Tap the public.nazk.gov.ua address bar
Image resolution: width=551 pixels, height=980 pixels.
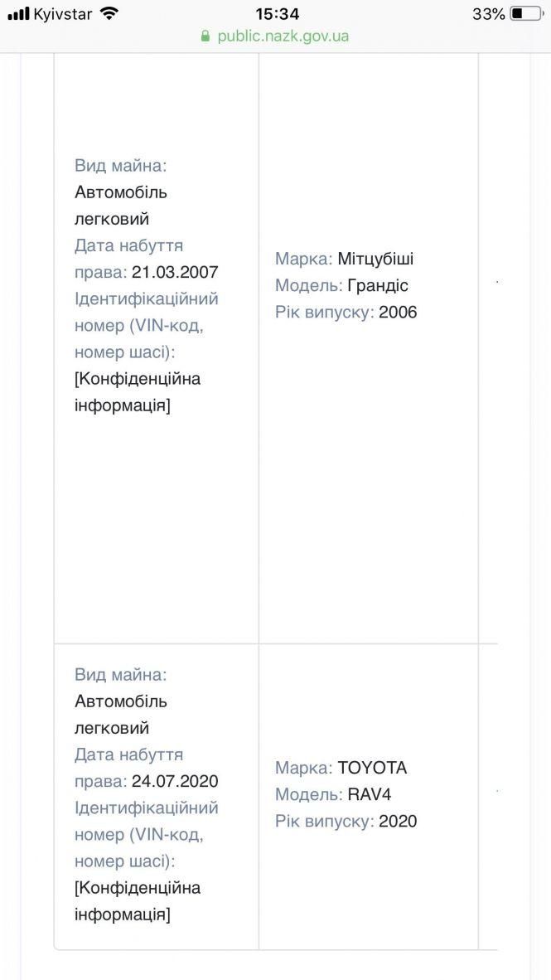click(283, 36)
